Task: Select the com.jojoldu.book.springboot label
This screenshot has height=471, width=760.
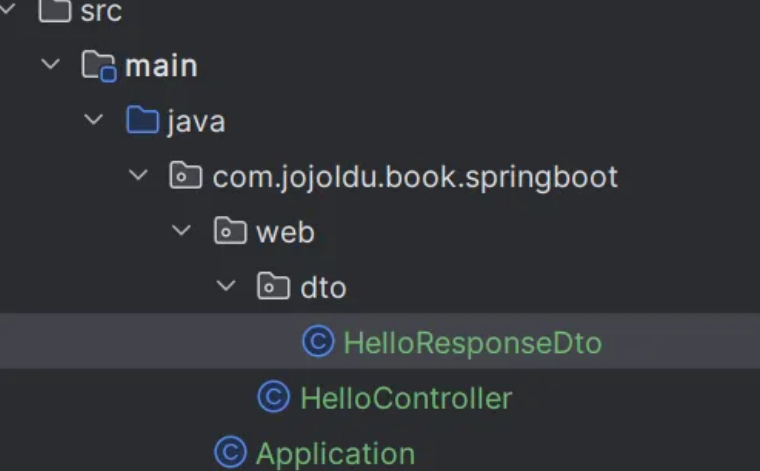Action: coord(415,177)
